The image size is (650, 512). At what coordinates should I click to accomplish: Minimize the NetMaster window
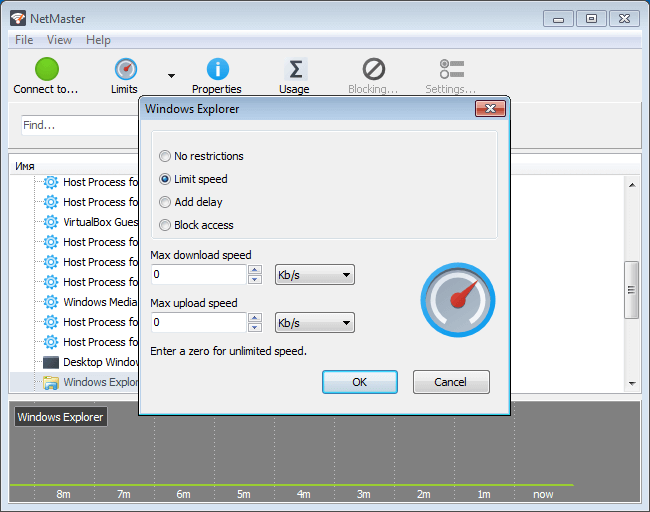point(558,19)
